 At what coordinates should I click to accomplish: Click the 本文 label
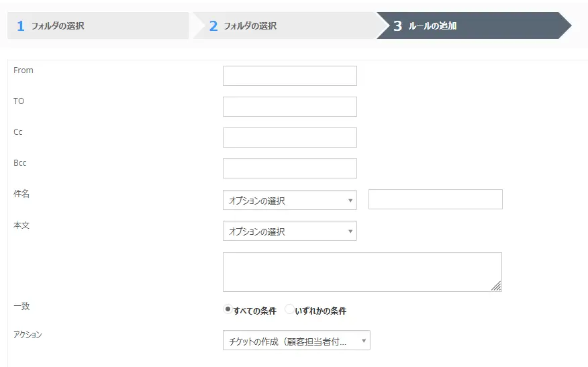point(21,225)
